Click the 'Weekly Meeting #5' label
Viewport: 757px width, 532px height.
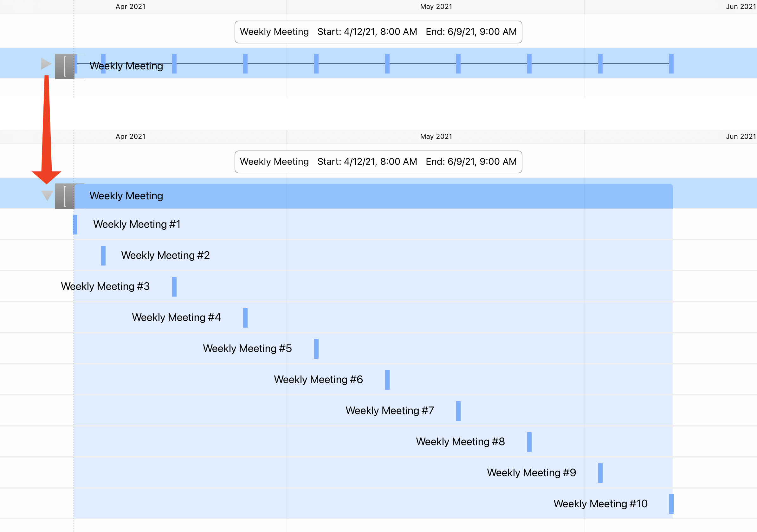click(247, 349)
